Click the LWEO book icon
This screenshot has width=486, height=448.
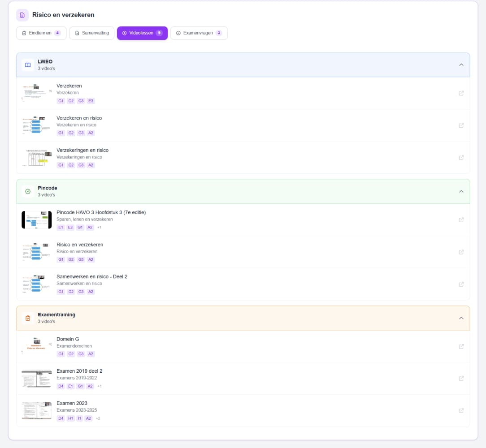[28, 65]
